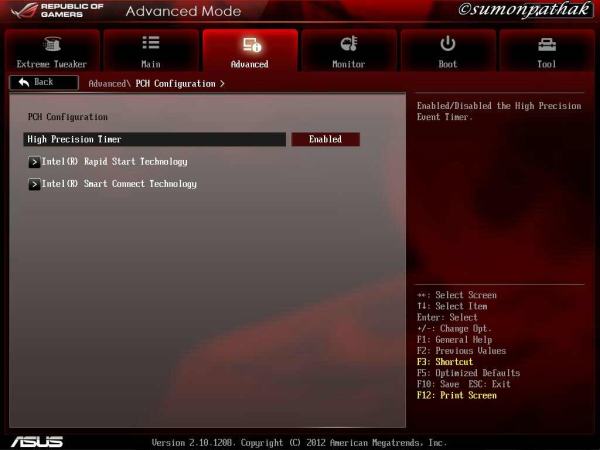Click the +/-: Change Opt. hint
Screen dimensions: 600x450
(x=454, y=328)
